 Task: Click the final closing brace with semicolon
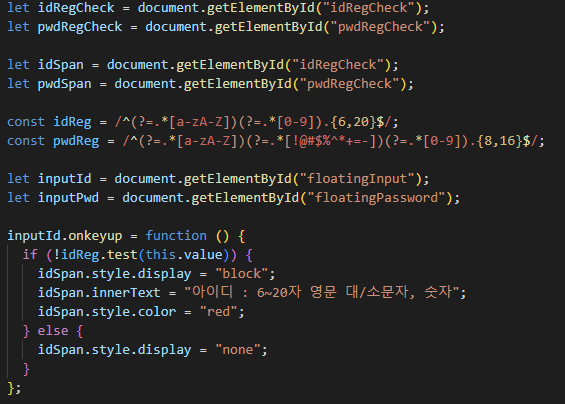(14, 388)
